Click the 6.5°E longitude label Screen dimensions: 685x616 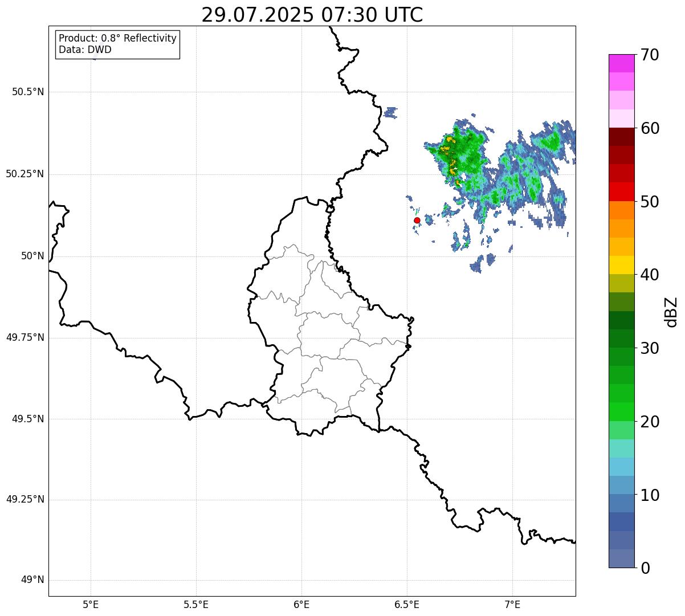407,604
